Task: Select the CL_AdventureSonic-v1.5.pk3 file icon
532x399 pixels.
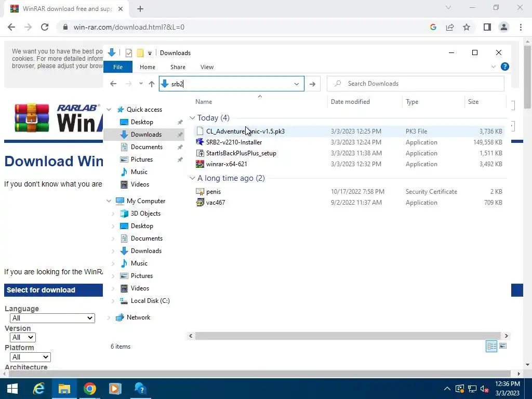Action: [200, 131]
